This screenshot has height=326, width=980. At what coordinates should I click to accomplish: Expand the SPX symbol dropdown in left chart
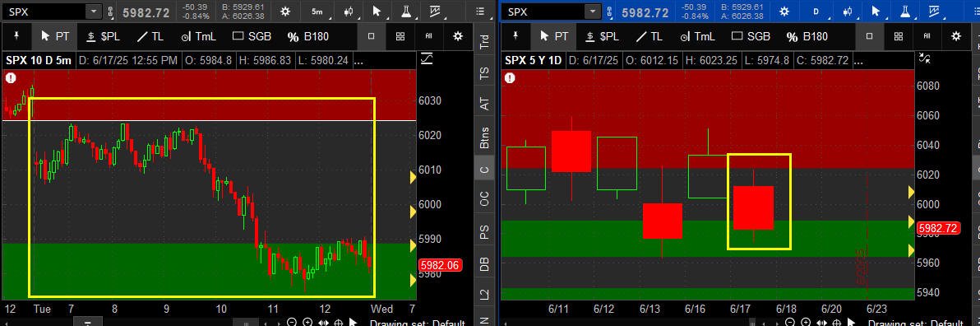point(93,12)
